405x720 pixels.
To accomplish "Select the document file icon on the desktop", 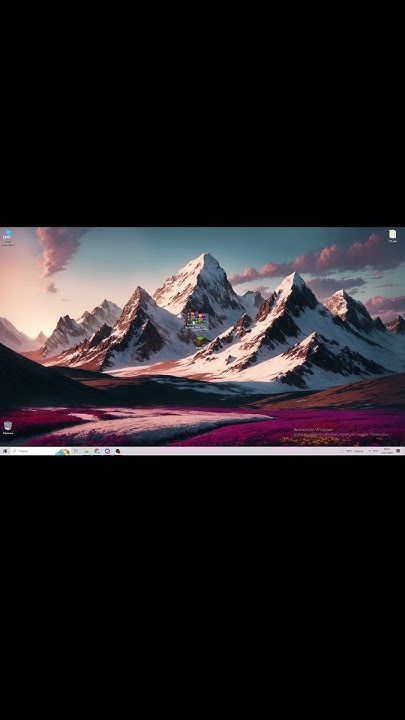I will (x=392, y=236).
